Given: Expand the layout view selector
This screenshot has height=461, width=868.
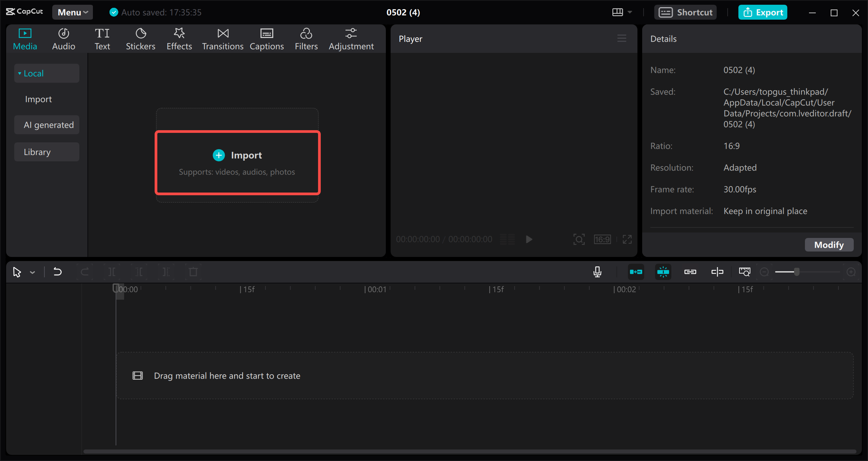Looking at the screenshot, I should pyautogui.click(x=630, y=12).
